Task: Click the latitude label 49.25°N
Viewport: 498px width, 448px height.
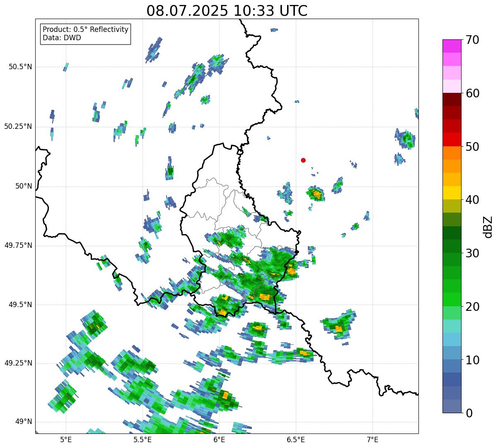Action: click(x=18, y=363)
